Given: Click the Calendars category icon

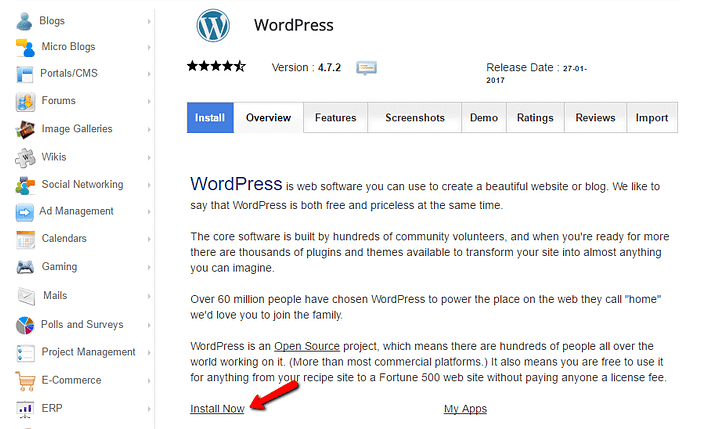Looking at the screenshot, I should pos(25,239).
